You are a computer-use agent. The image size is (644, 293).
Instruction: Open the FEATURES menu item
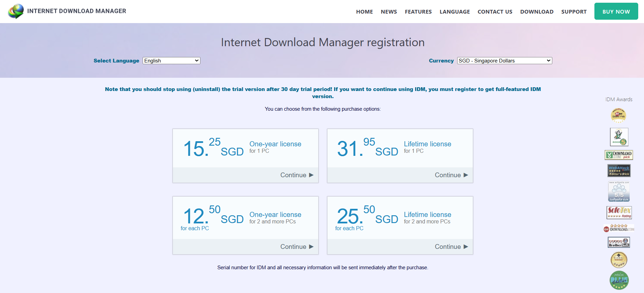[418, 12]
